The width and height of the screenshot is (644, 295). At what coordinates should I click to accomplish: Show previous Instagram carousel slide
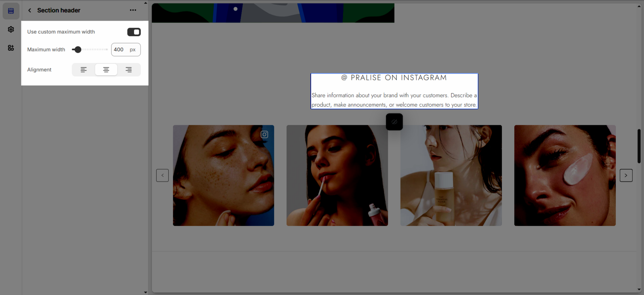coord(162,175)
